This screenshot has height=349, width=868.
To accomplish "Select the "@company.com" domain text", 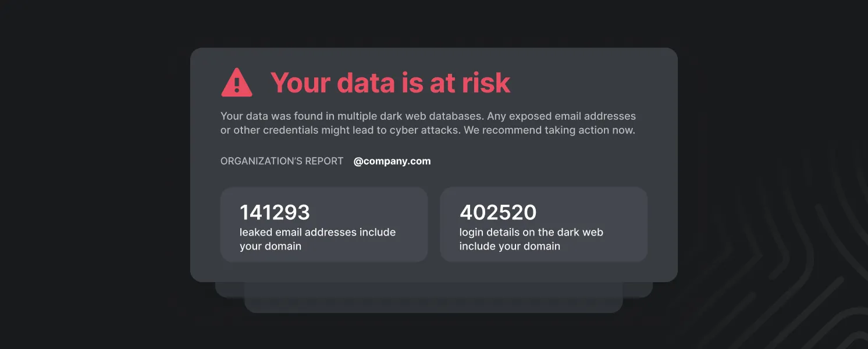I will 392,161.
